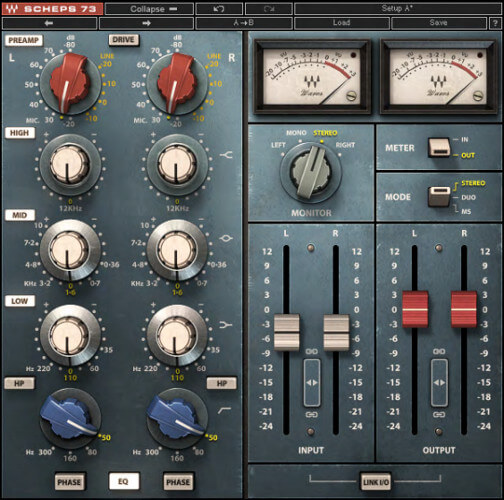Flip the METER in/out switch
The width and height of the screenshot is (504, 500).
pos(439,147)
